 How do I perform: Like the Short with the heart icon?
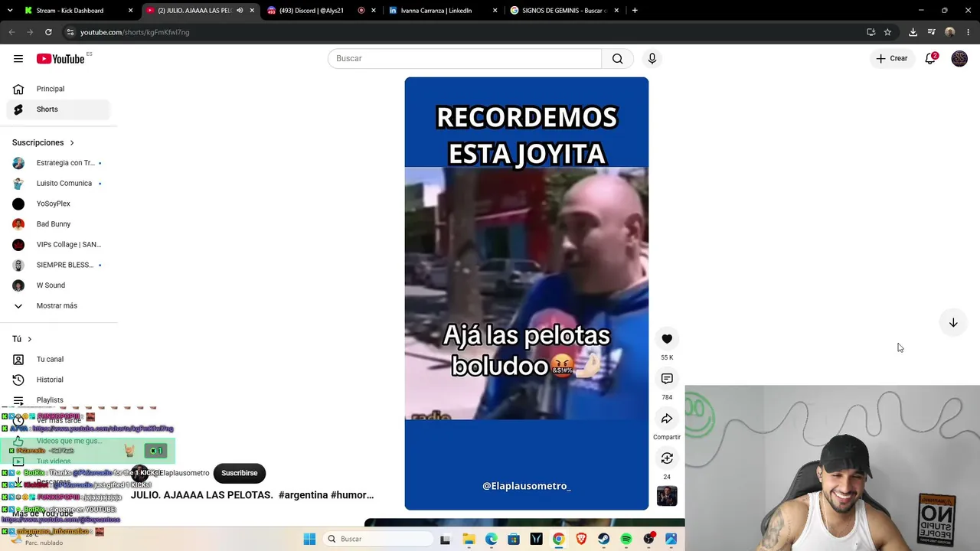pos(667,339)
